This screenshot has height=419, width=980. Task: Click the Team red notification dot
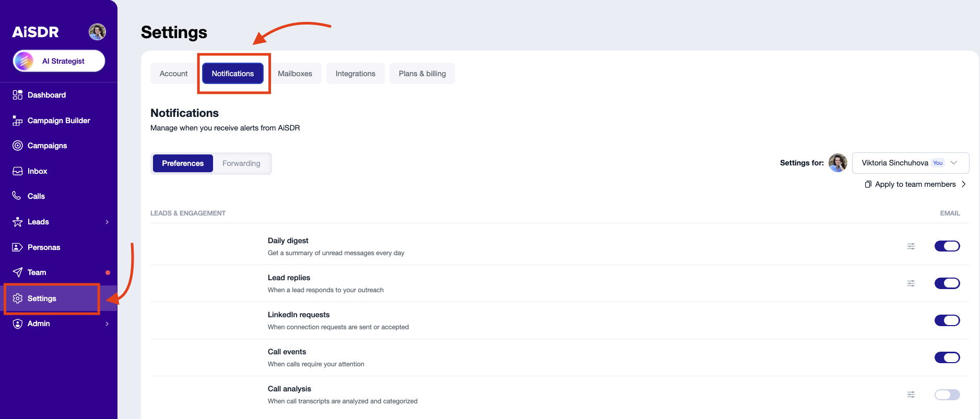(x=108, y=272)
